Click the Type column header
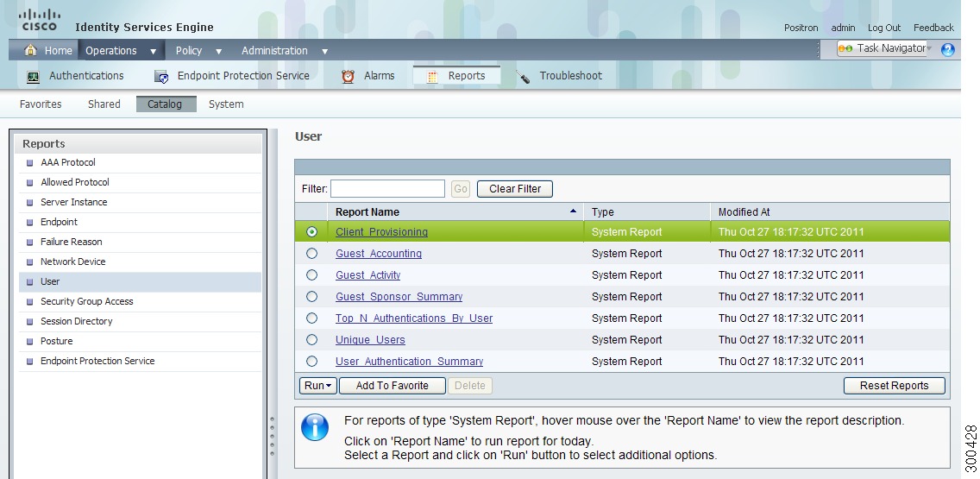This screenshot has width=980, height=479. point(647,212)
